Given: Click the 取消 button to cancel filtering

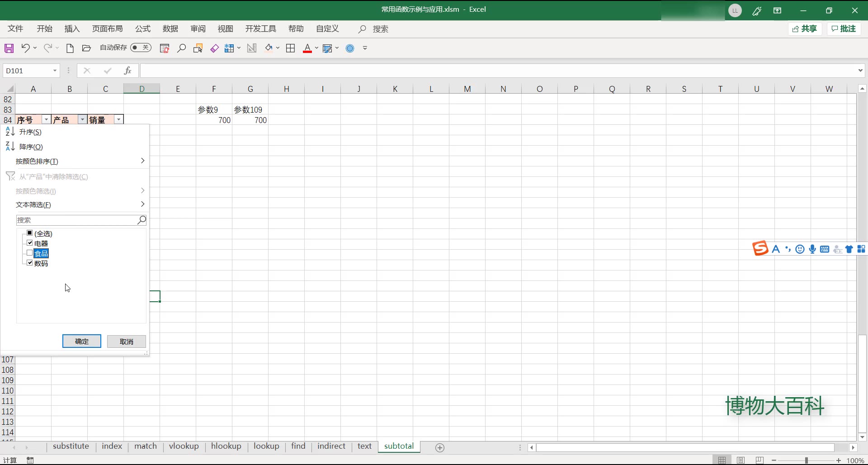Looking at the screenshot, I should pos(126,341).
